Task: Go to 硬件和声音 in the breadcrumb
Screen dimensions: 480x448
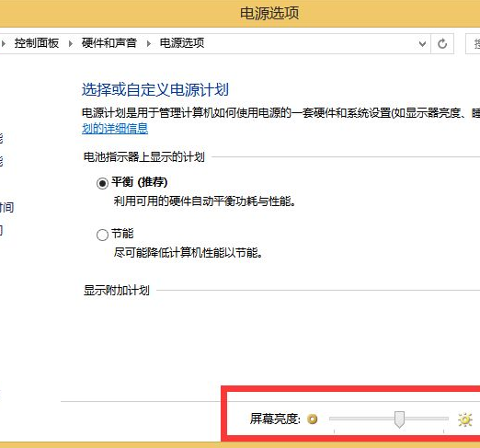Action: click(109, 43)
